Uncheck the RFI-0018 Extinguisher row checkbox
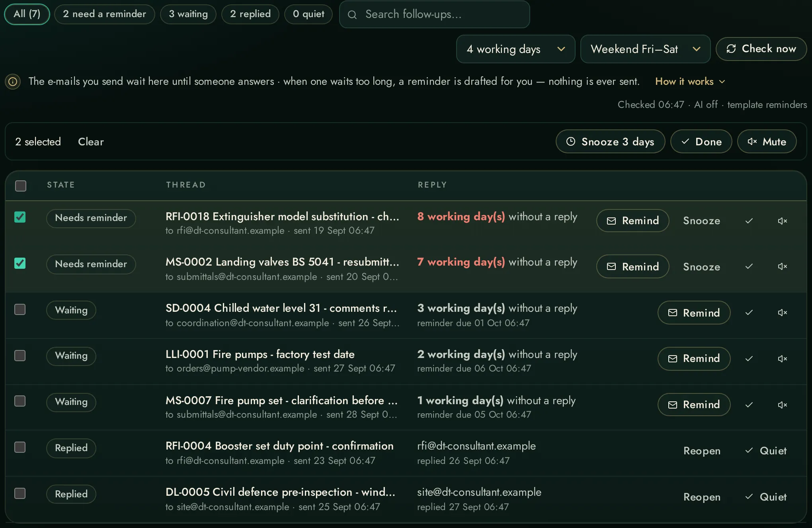 (x=20, y=217)
